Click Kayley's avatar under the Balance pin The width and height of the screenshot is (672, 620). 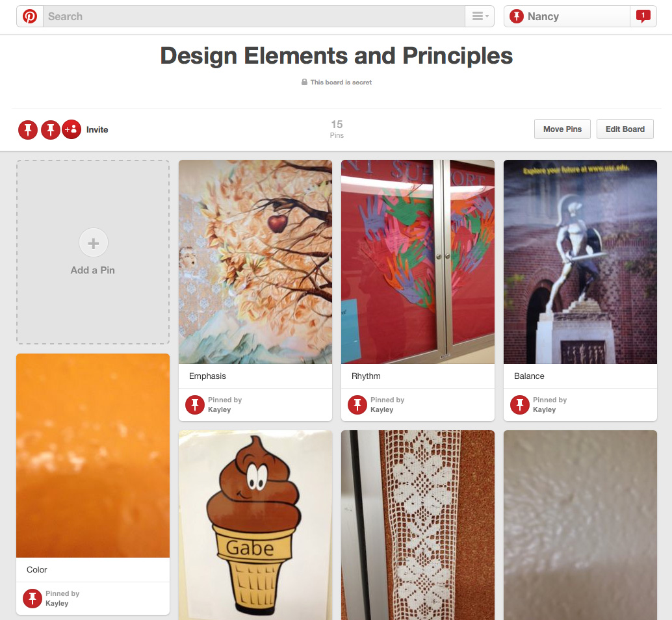click(x=520, y=404)
